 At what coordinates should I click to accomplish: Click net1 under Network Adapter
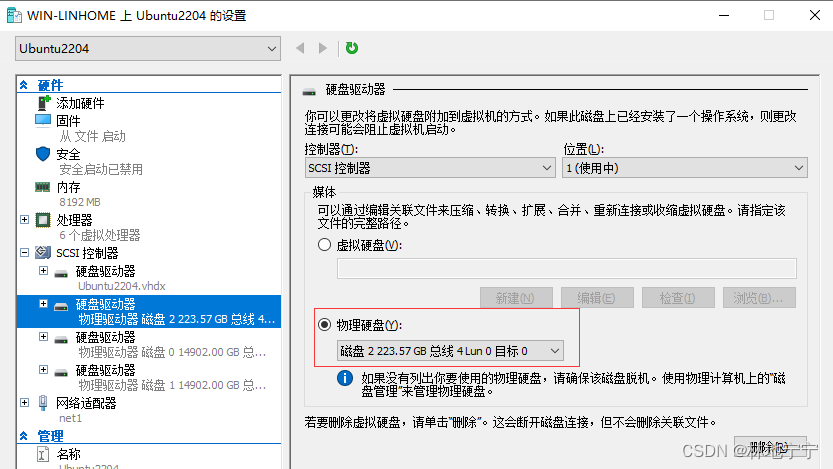70,419
